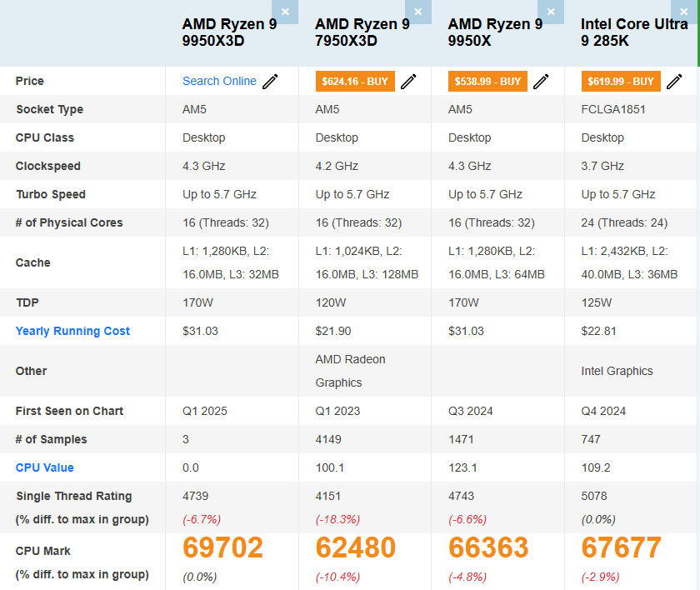Follow the CPU Value link
This screenshot has width=700, height=590.
(44, 467)
